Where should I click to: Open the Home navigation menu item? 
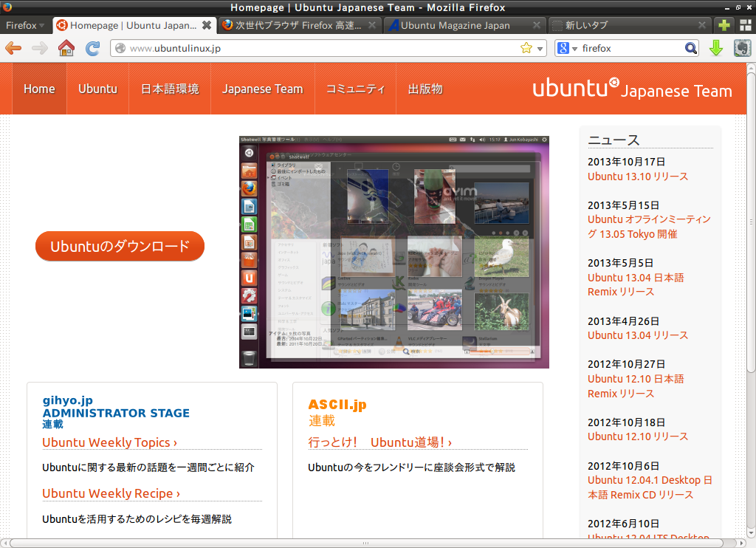pyautogui.click(x=39, y=89)
